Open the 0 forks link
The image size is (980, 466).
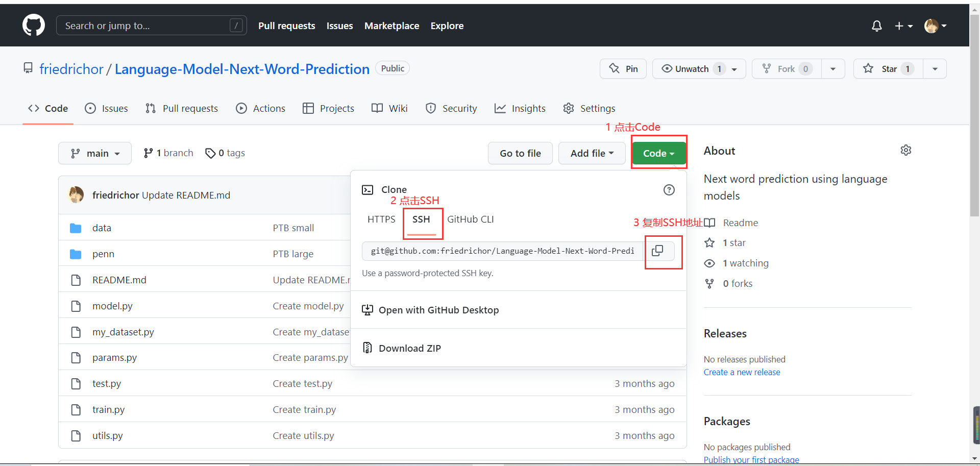point(728,284)
